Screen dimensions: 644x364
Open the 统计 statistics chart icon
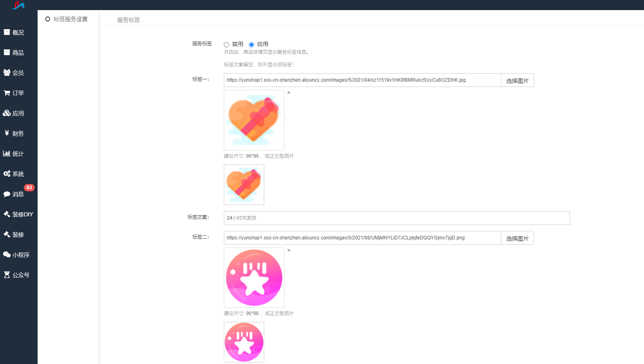(7, 153)
